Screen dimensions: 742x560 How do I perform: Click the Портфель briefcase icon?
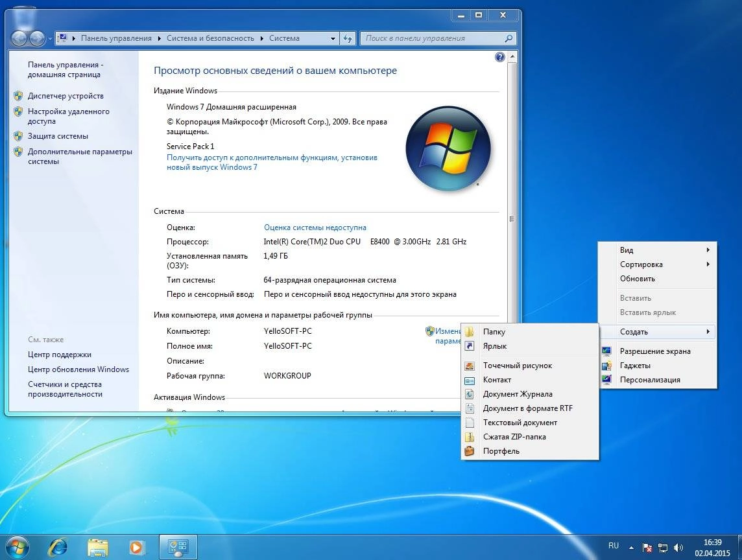[x=470, y=450]
